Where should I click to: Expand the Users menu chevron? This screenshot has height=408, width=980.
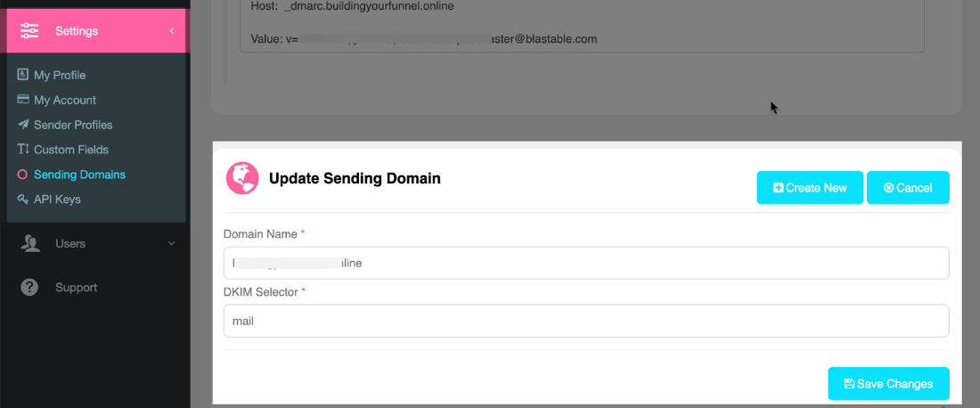click(171, 243)
